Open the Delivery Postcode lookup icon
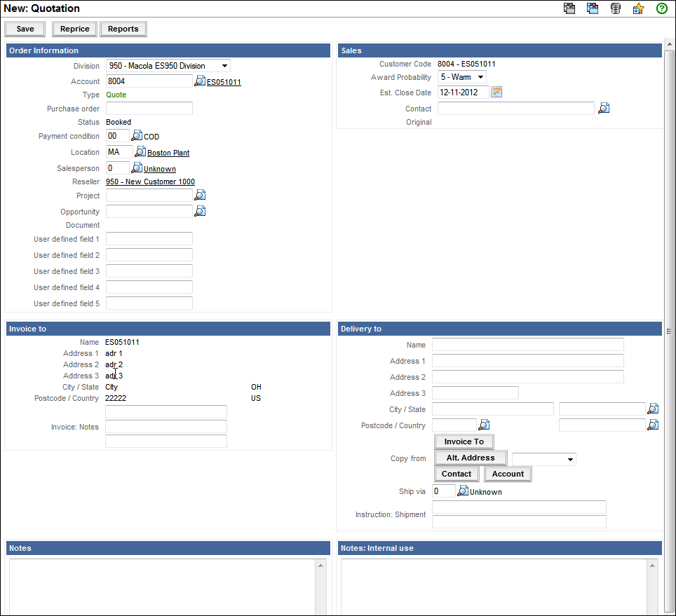Screen dimensions: 676x616 484,425
